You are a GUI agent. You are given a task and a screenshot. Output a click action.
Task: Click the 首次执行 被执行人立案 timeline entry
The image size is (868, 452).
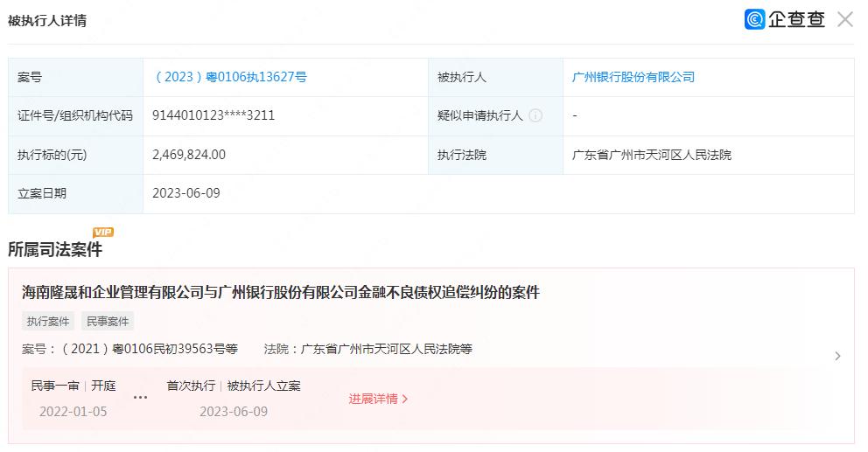(234, 399)
